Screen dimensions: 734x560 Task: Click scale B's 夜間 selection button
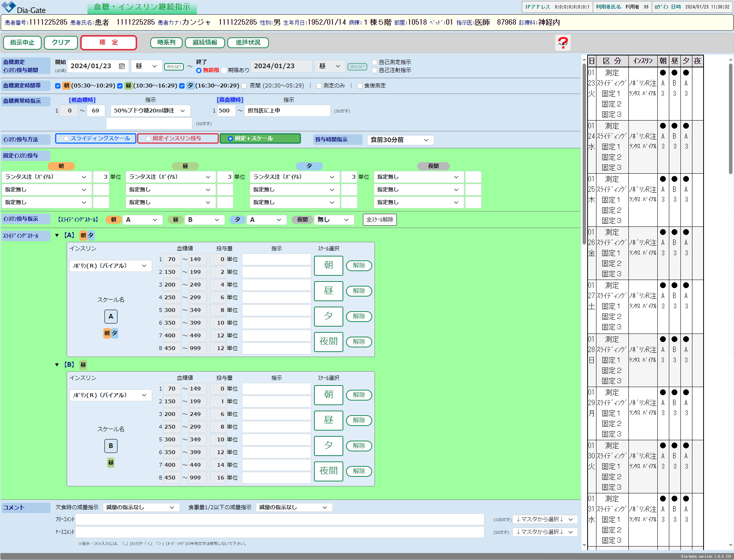pyautogui.click(x=328, y=471)
